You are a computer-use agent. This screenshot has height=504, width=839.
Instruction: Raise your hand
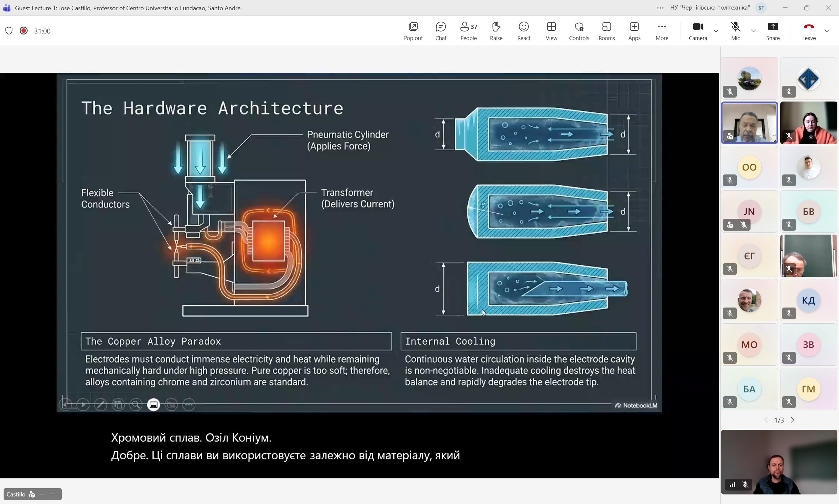coord(496,31)
